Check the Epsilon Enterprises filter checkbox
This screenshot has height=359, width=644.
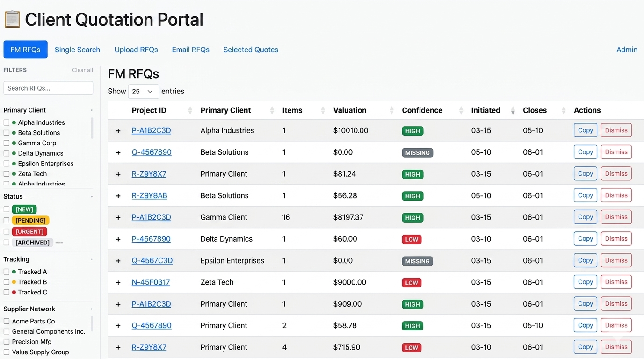pyautogui.click(x=7, y=164)
